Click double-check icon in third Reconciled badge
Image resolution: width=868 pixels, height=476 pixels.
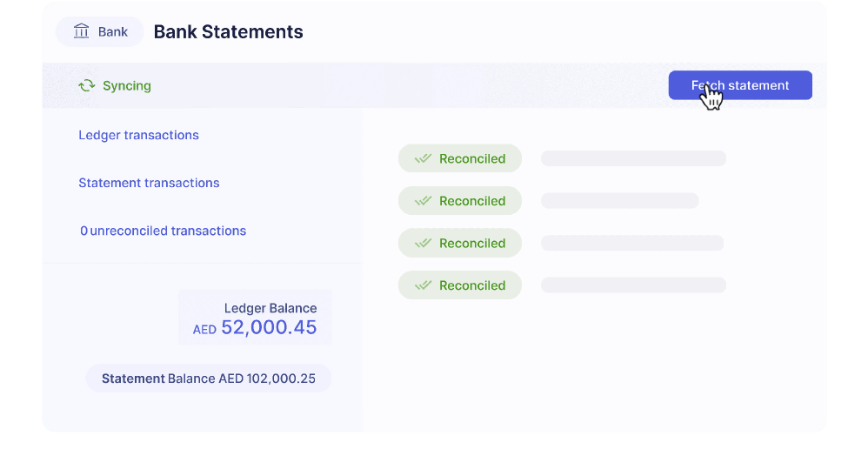pyautogui.click(x=423, y=243)
